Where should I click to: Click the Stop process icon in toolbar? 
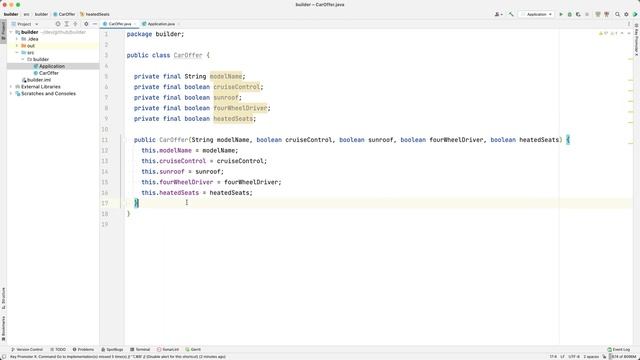point(587,14)
